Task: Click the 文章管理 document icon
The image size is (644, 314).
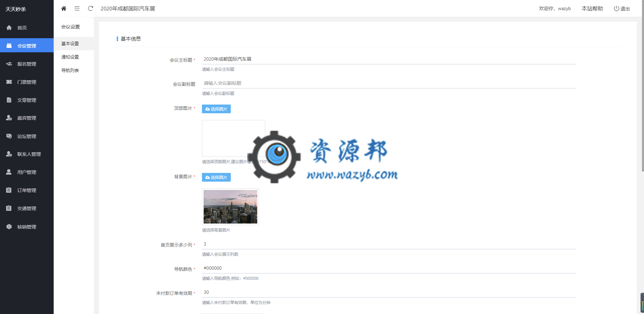Action: pyautogui.click(x=9, y=100)
